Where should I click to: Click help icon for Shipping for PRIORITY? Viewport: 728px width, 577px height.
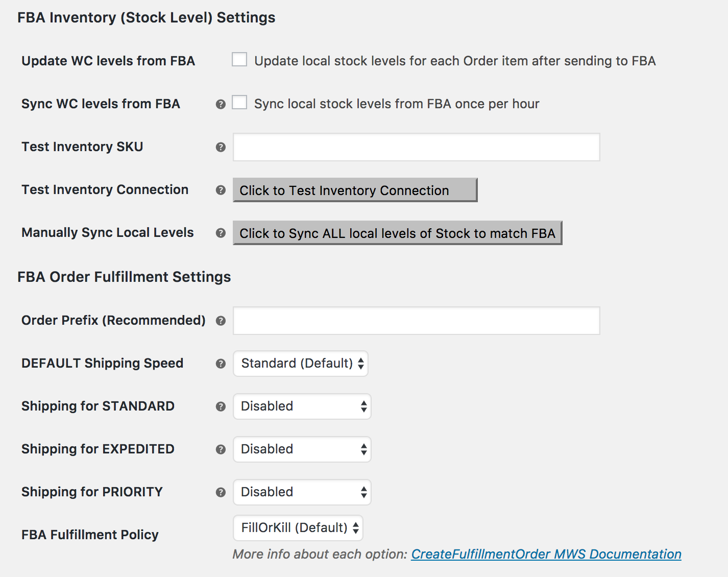[x=221, y=492]
